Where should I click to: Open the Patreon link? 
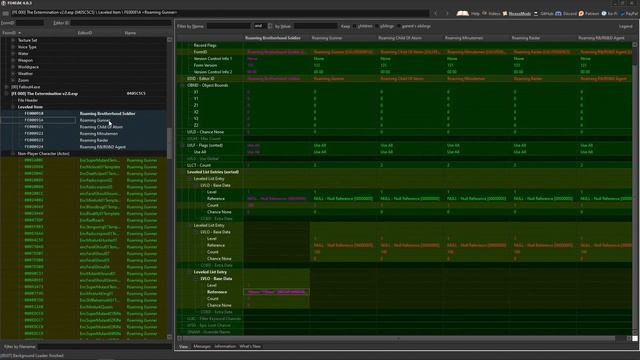(x=589, y=13)
